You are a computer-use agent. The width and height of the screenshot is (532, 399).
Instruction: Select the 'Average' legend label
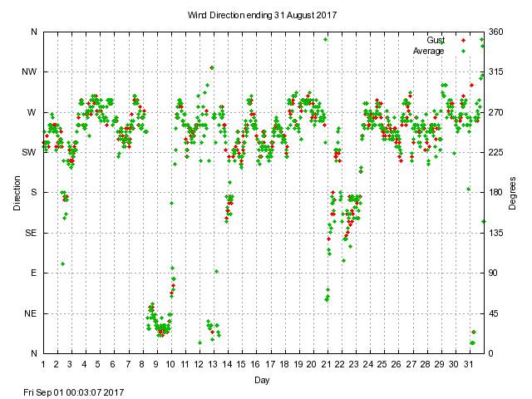(x=429, y=51)
